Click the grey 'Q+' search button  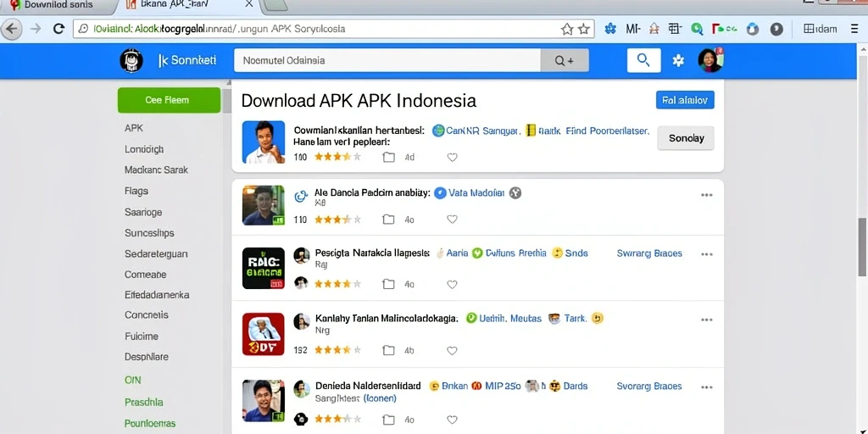click(x=564, y=60)
